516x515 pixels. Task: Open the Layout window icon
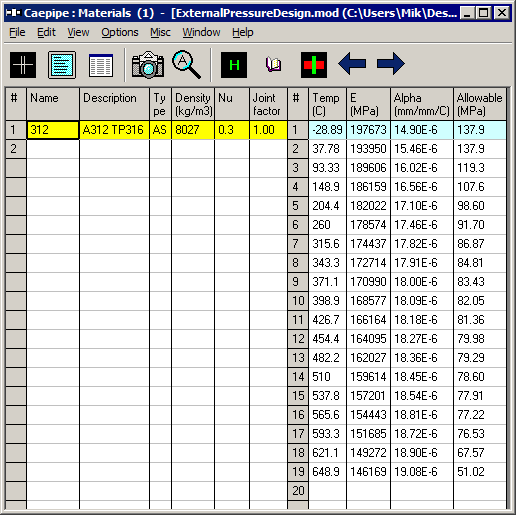pos(62,65)
